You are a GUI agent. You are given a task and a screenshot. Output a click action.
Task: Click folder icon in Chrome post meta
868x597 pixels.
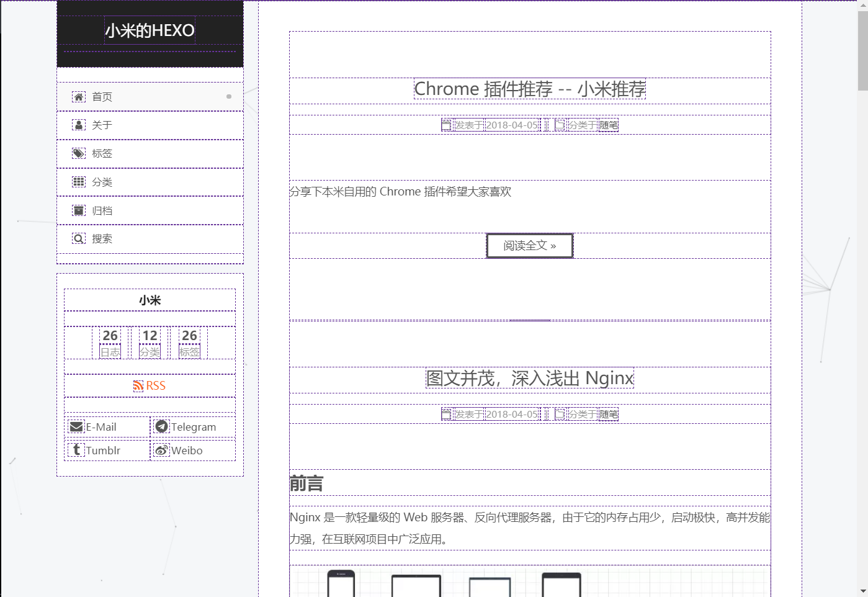pyautogui.click(x=560, y=125)
